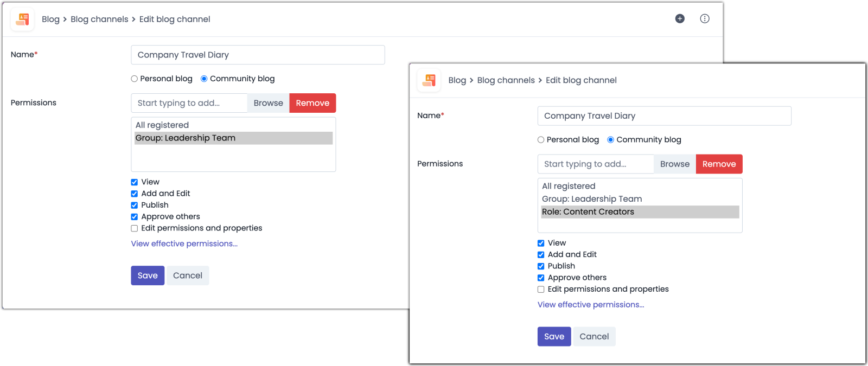Click the red Remove button in the background window
868x366 pixels.
click(312, 103)
